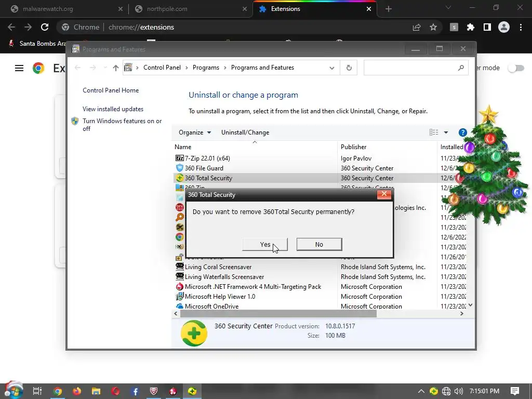Open the Chrome extensions puzzle icon

click(470, 27)
